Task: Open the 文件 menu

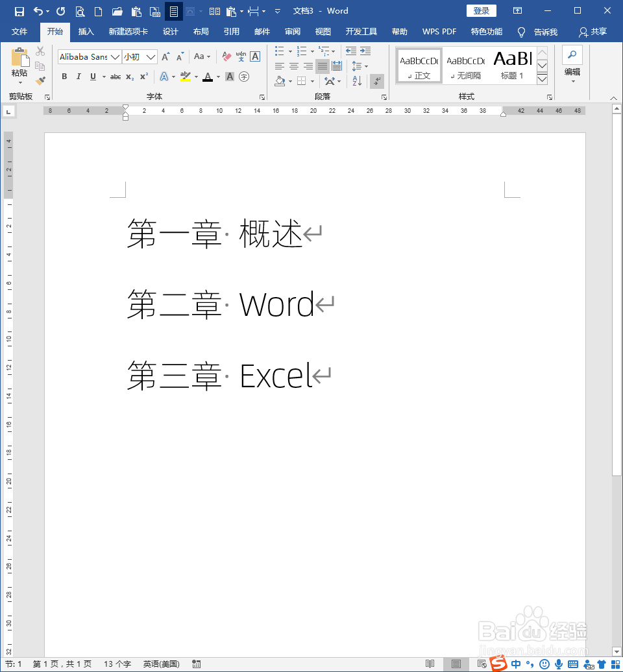Action: [19, 32]
